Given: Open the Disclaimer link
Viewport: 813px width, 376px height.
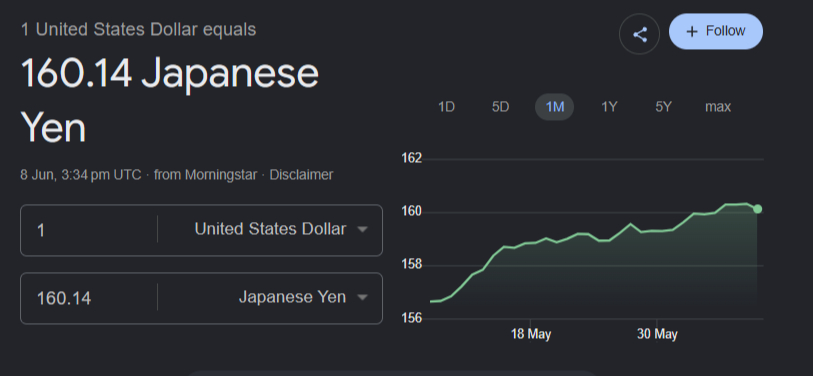Looking at the screenshot, I should tap(301, 175).
